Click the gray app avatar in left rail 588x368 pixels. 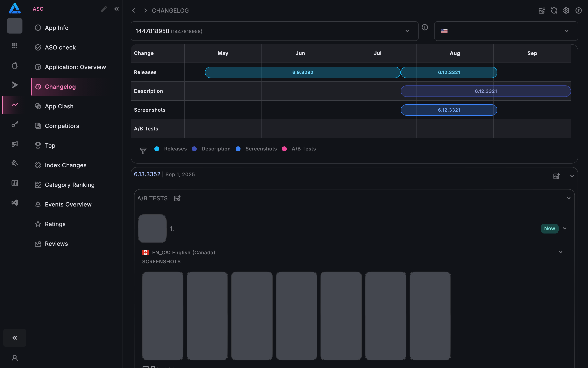coord(14,26)
